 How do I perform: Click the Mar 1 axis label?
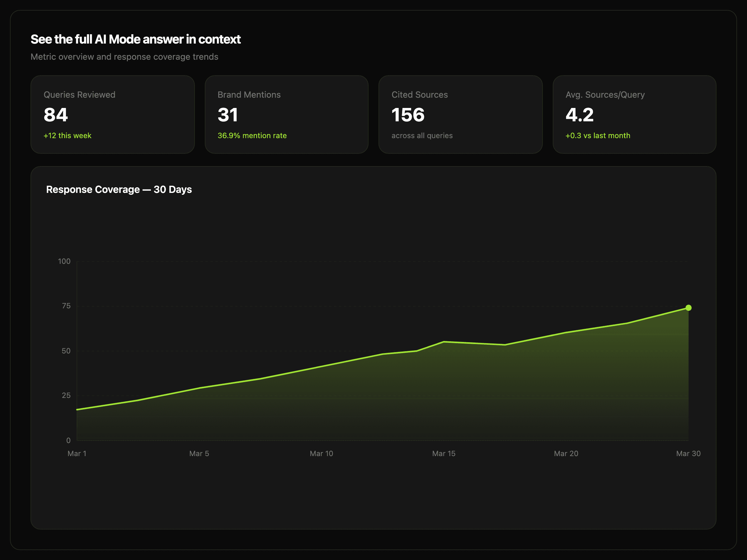[77, 453]
